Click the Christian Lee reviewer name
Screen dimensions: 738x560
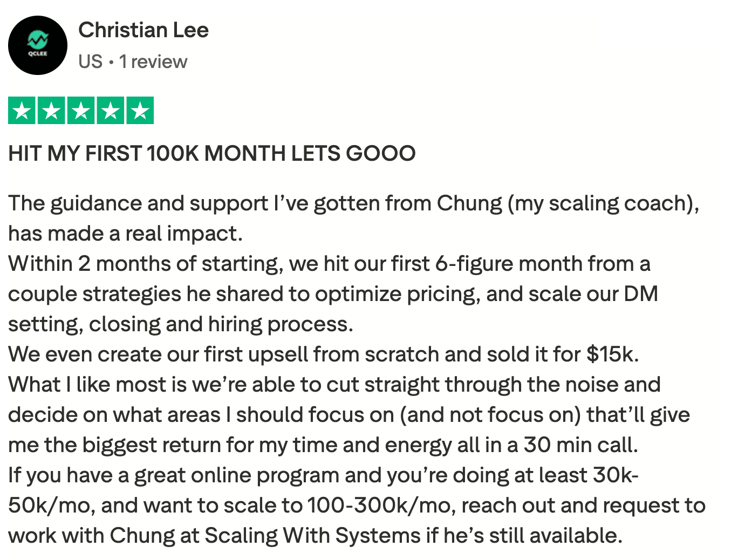pyautogui.click(x=143, y=30)
